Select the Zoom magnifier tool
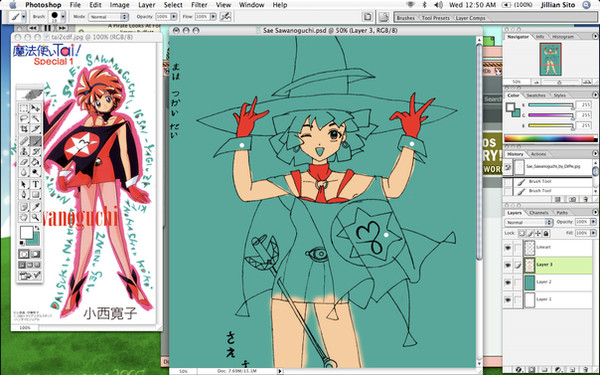 coord(35,217)
